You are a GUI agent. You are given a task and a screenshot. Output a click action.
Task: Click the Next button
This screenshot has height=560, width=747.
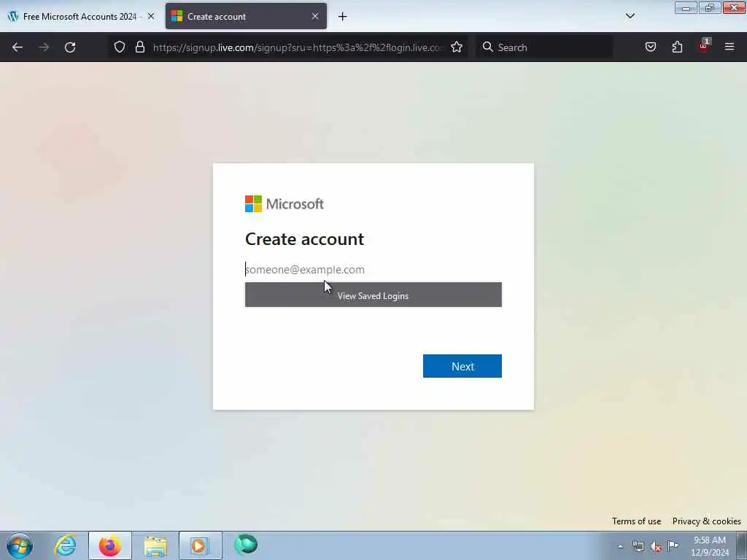[x=462, y=366]
